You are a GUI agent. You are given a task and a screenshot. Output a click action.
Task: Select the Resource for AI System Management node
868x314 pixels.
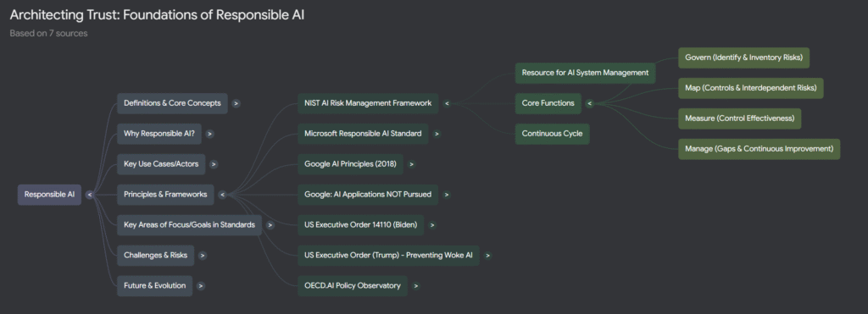tap(585, 73)
